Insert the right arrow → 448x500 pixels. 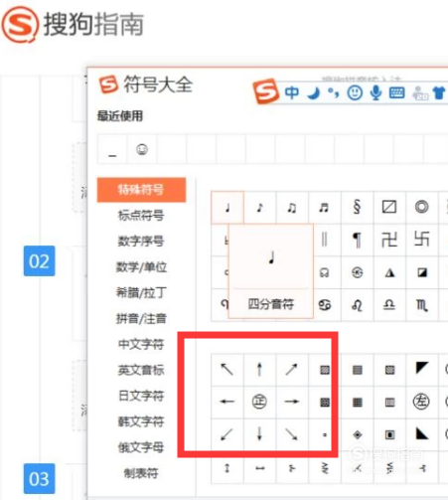(x=292, y=402)
